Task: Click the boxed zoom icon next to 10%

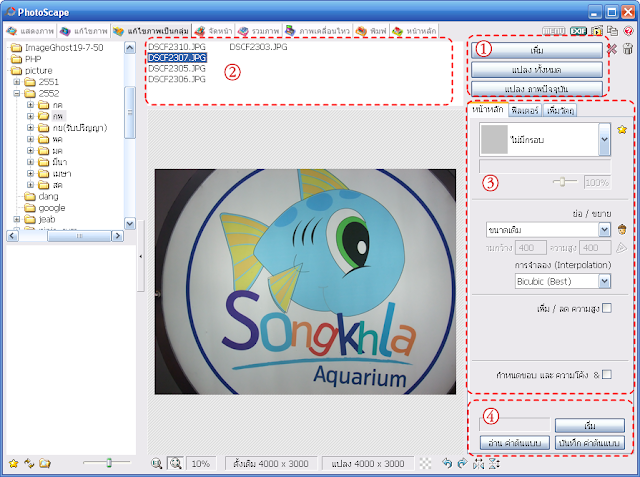Action: click(176, 464)
